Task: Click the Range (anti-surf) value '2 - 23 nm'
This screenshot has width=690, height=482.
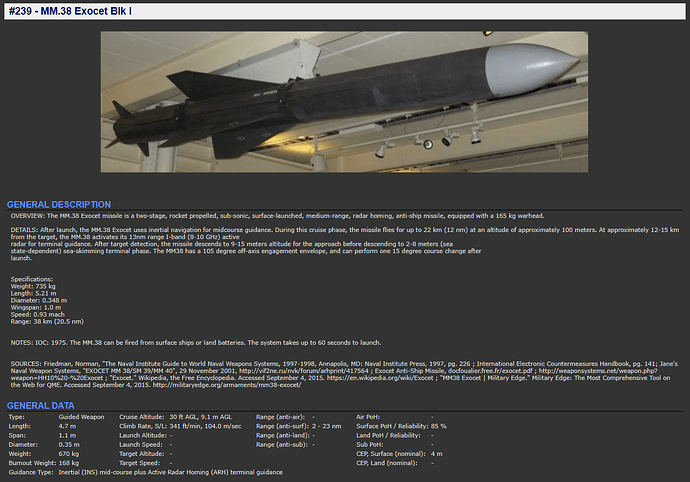Action: [327, 426]
